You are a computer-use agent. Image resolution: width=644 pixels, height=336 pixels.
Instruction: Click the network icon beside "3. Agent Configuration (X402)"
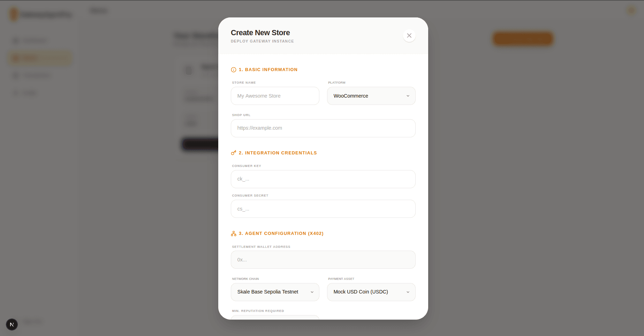coord(233,233)
